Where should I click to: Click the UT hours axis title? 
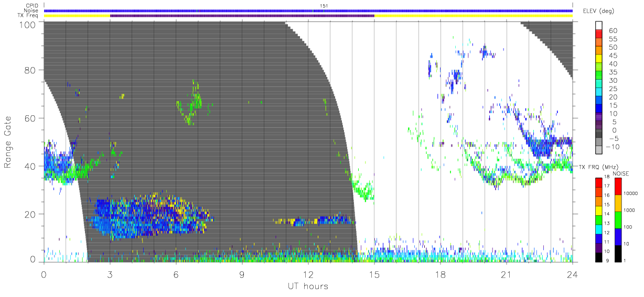(x=308, y=286)
